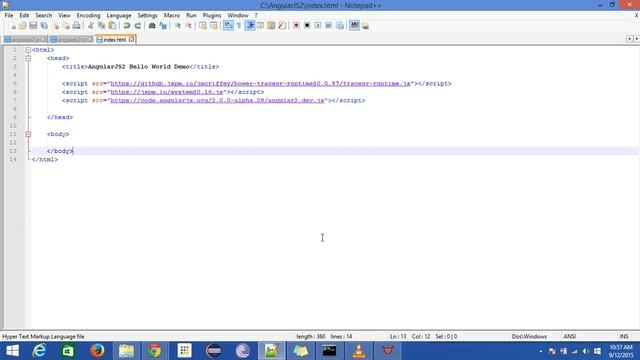The height and width of the screenshot is (360, 640).
Task: Collapse the body fold marker on line 11
Action: (28, 134)
